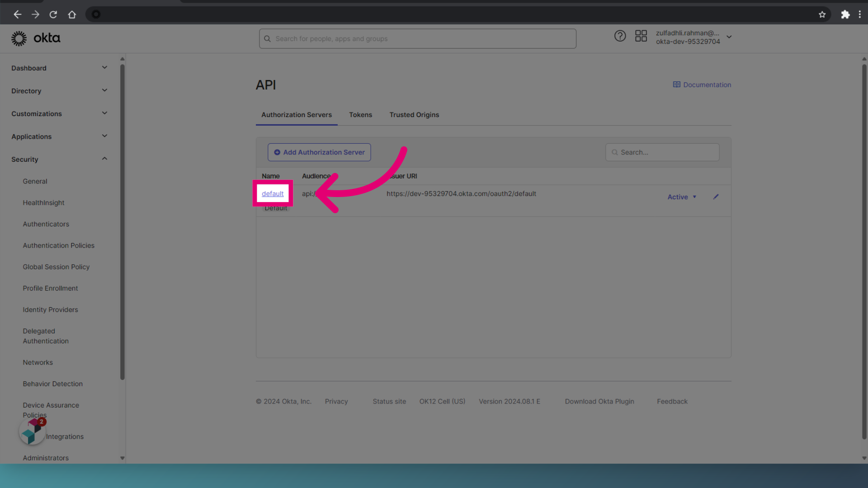Open Delegated Authentication page

[46, 336]
